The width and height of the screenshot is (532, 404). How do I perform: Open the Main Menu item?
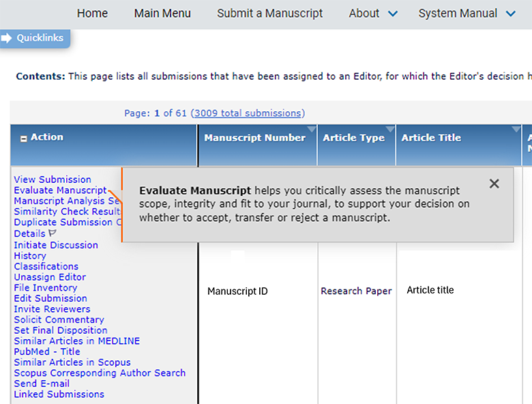[162, 13]
